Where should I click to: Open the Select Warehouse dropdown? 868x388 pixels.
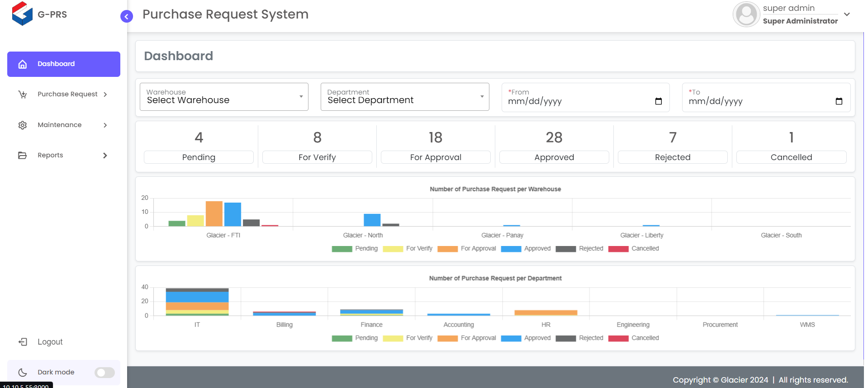(224, 97)
